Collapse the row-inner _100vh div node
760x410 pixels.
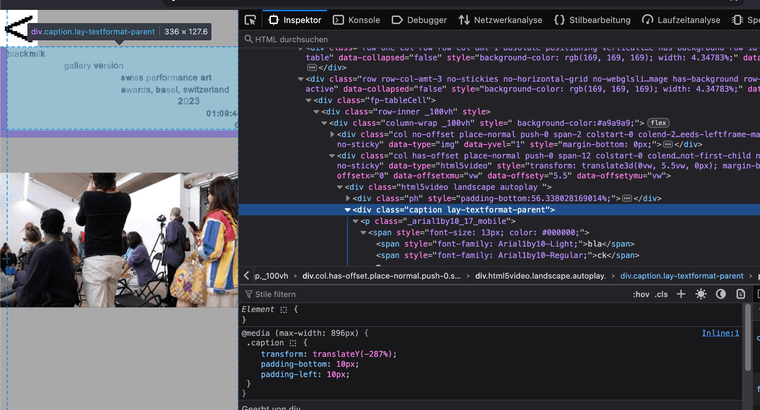coord(316,111)
